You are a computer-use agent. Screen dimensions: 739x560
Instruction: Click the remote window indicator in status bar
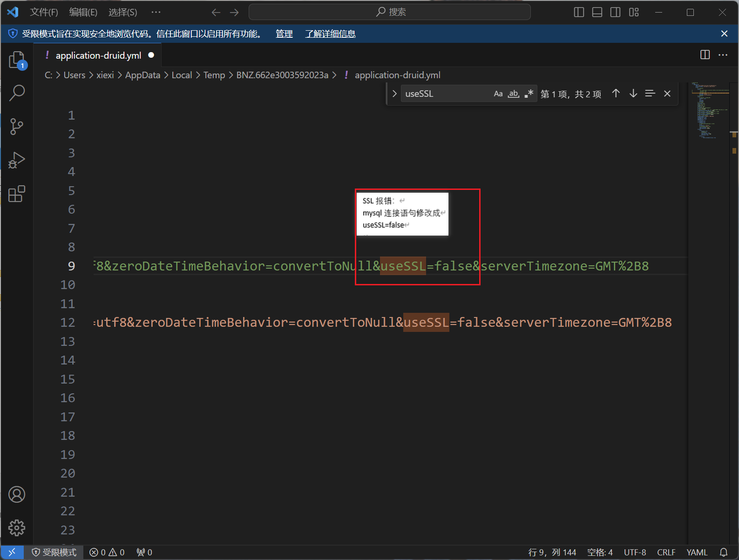tap(13, 552)
